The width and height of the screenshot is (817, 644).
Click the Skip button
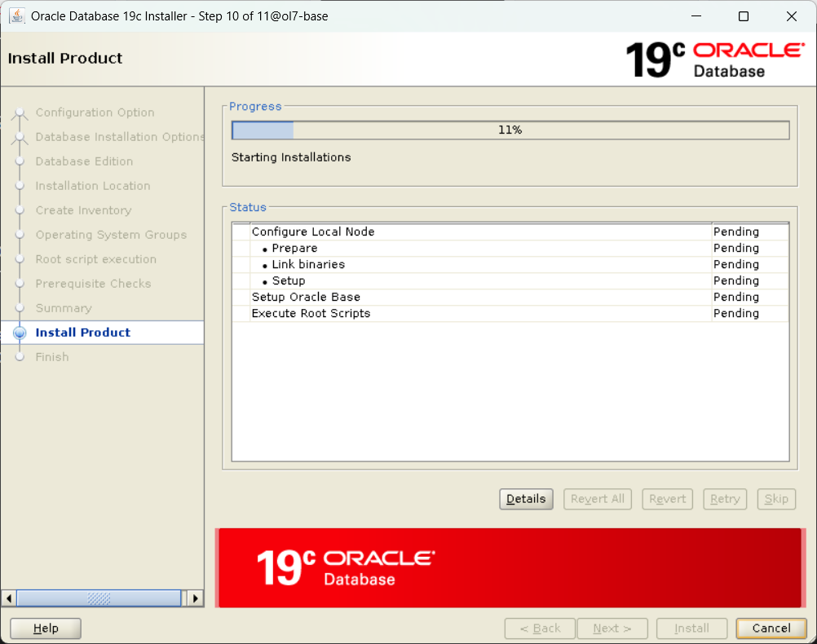pyautogui.click(x=776, y=499)
